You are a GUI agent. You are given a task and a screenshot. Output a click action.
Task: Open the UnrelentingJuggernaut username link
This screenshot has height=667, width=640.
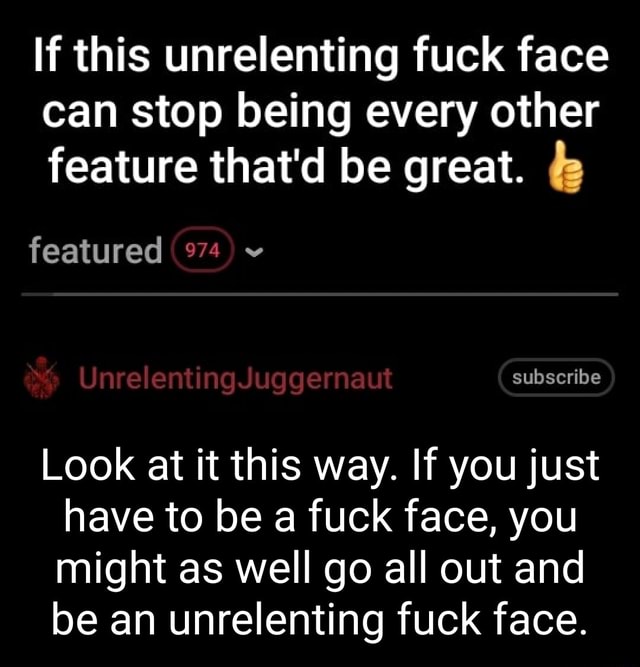click(x=235, y=378)
